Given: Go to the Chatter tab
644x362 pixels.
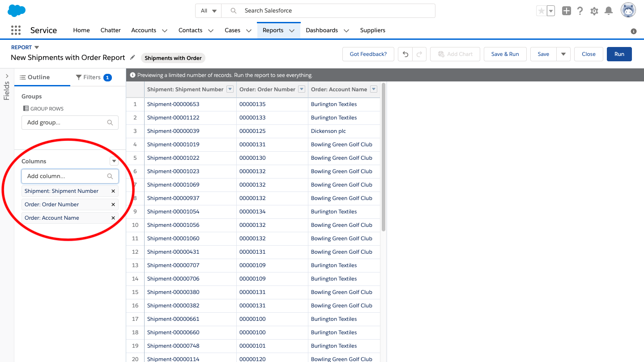Looking at the screenshot, I should 111,30.
